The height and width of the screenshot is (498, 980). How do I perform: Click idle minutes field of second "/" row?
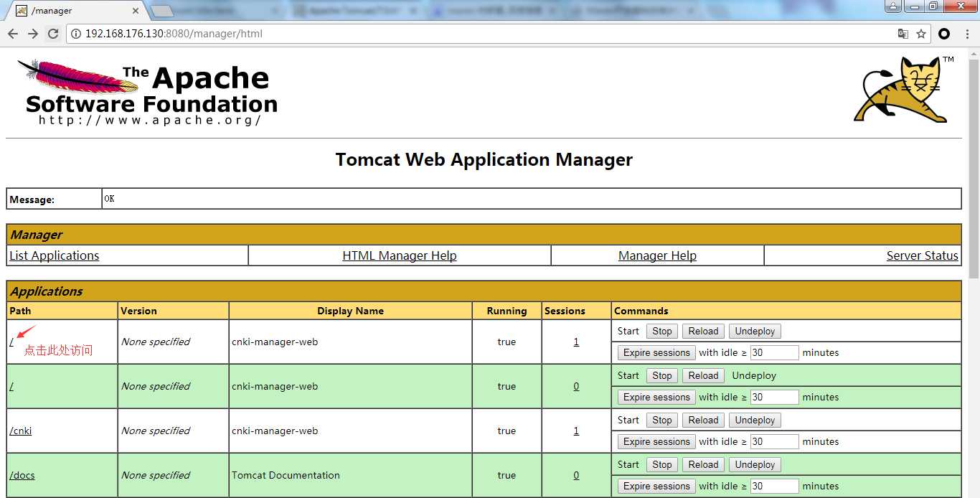774,397
